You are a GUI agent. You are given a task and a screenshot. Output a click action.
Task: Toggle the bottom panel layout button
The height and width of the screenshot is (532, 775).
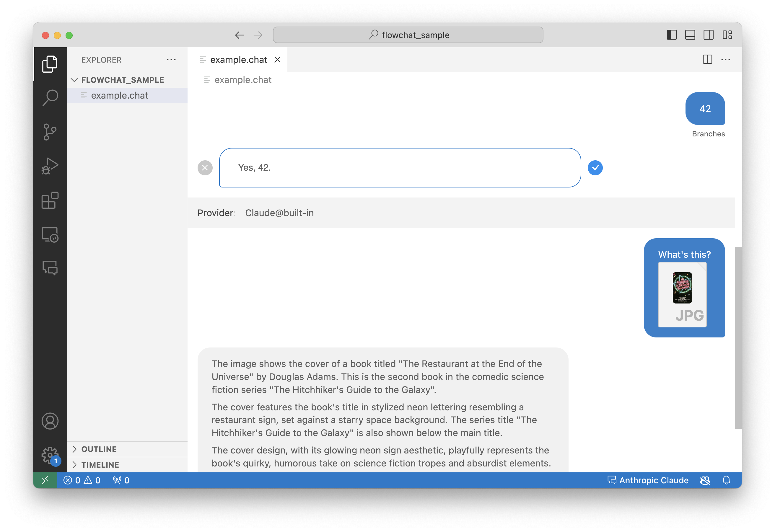[690, 35]
